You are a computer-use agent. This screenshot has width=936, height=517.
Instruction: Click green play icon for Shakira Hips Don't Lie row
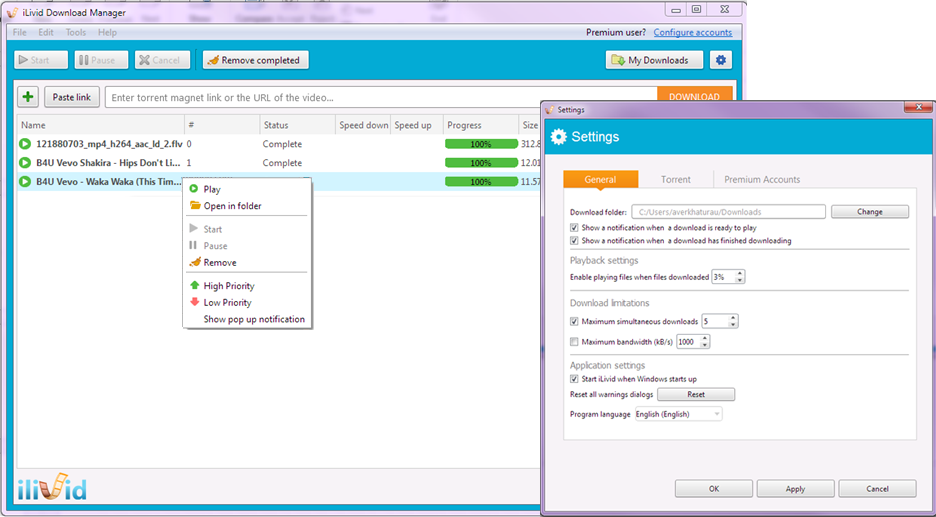(x=24, y=162)
